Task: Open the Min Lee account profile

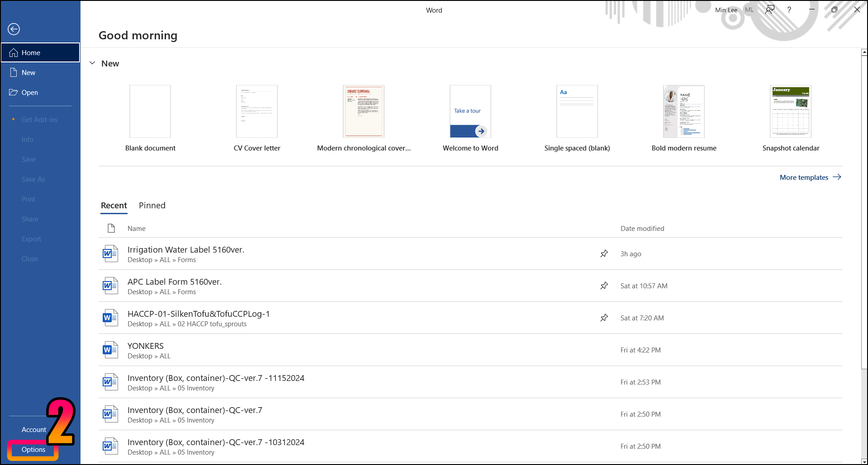Action: click(726, 10)
